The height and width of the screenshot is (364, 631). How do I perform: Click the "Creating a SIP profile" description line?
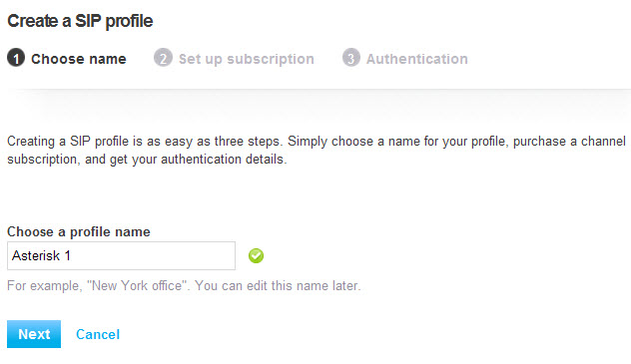click(x=316, y=142)
